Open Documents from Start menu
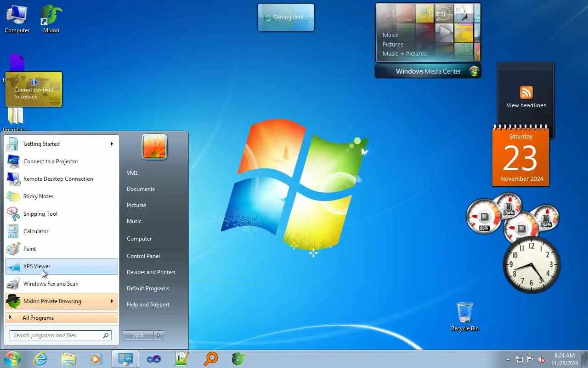 (141, 189)
